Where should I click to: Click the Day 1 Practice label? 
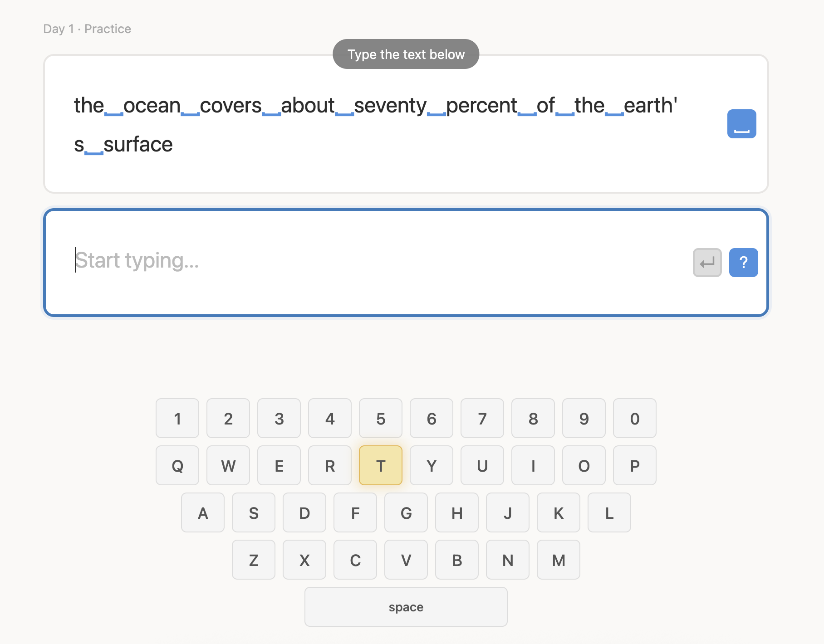[x=87, y=29]
